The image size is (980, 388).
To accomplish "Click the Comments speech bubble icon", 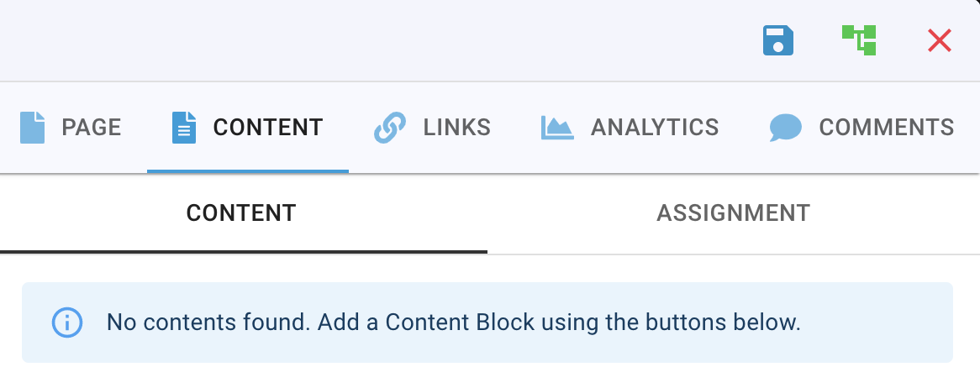I will tap(785, 128).
